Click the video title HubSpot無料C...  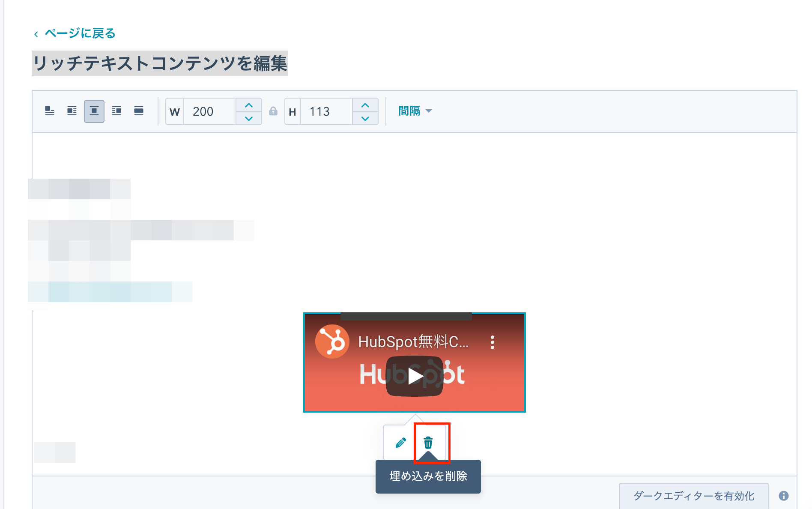413,342
